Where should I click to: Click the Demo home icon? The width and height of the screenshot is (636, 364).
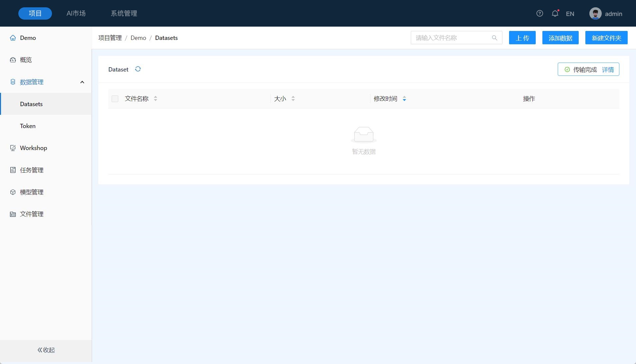13,38
